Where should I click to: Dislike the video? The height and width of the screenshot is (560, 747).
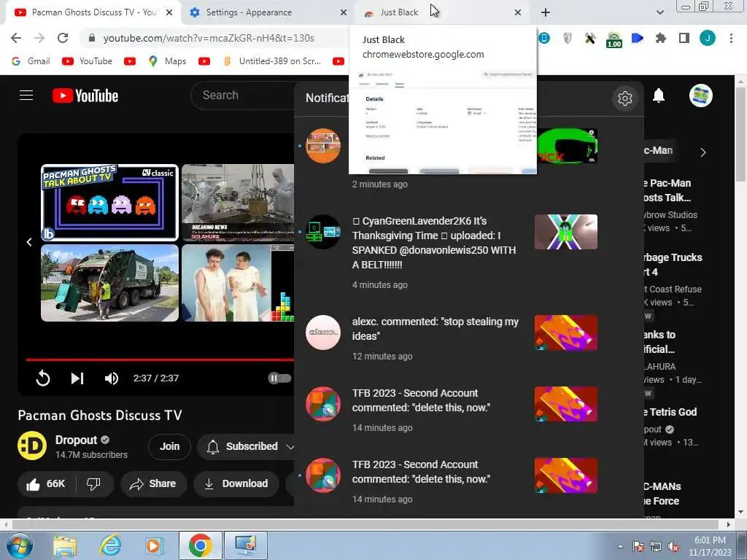[93, 484]
